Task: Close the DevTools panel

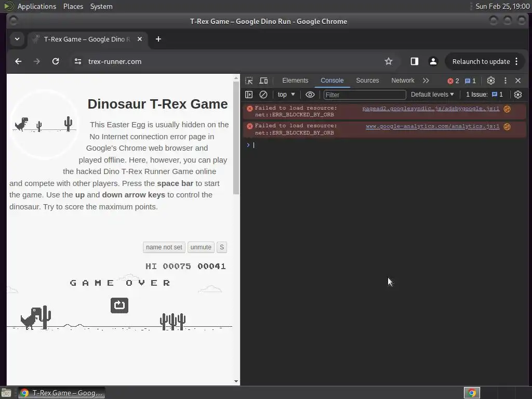Action: point(518,81)
